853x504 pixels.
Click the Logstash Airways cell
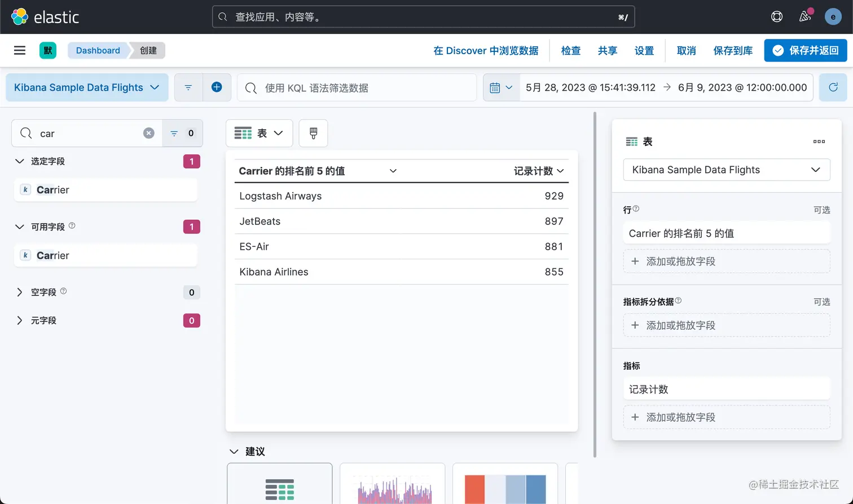coord(280,196)
